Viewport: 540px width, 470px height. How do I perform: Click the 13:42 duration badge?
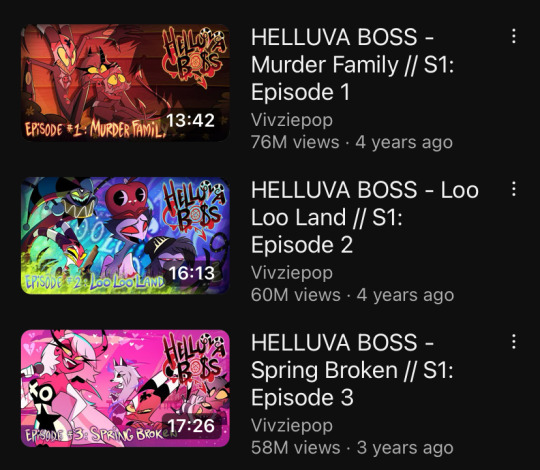pyautogui.click(x=190, y=120)
